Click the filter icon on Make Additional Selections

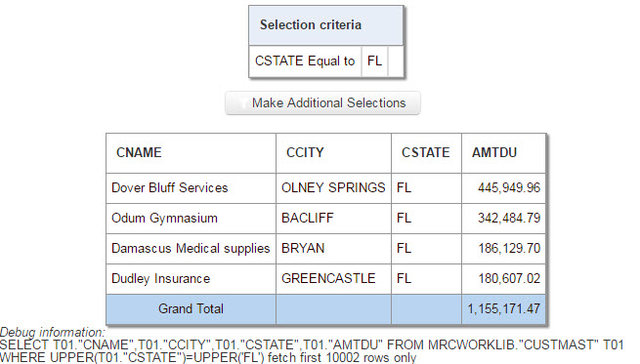pos(242,103)
